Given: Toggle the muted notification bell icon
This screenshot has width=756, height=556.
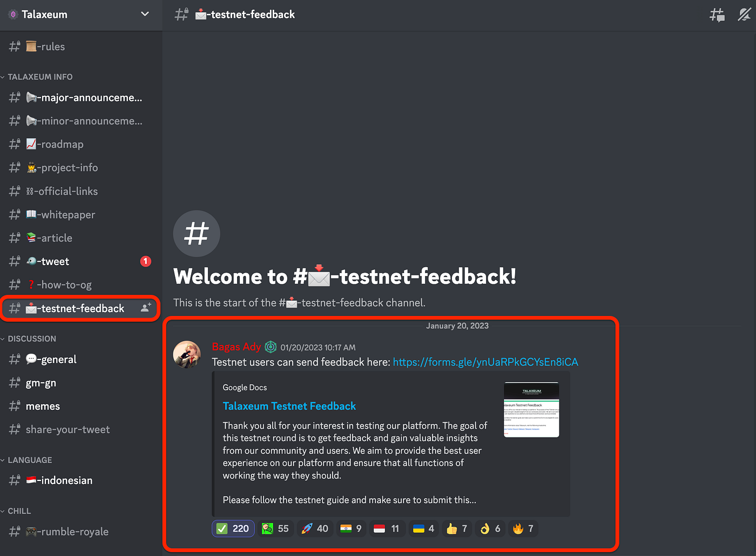Looking at the screenshot, I should tap(745, 15).
